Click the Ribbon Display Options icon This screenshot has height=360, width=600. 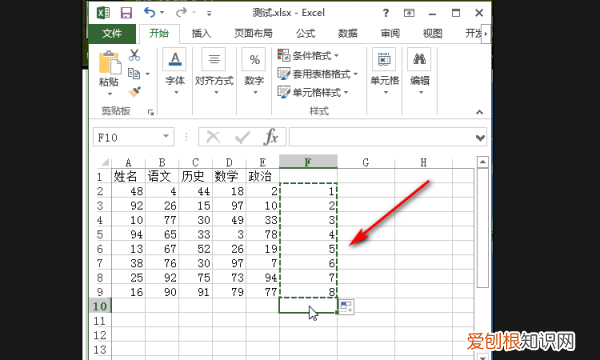tap(409, 13)
